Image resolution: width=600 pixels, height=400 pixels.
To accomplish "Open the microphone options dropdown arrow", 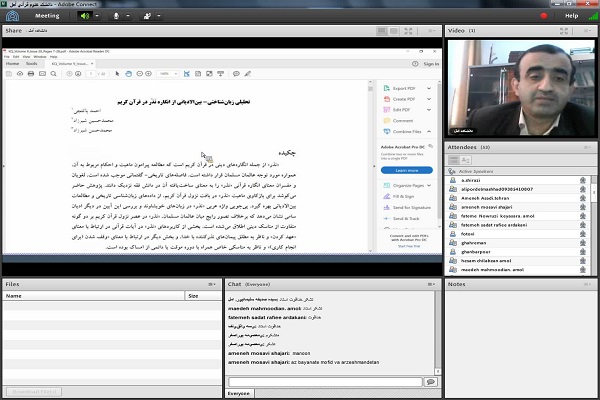I will point(128,16).
